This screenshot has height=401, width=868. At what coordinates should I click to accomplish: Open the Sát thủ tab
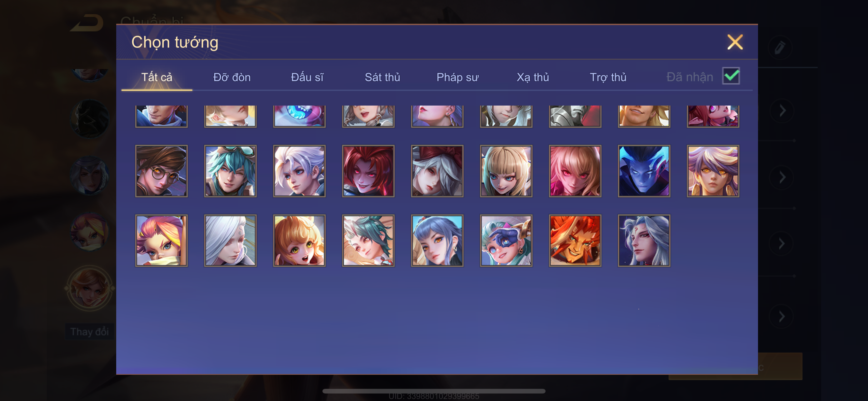[x=382, y=77]
